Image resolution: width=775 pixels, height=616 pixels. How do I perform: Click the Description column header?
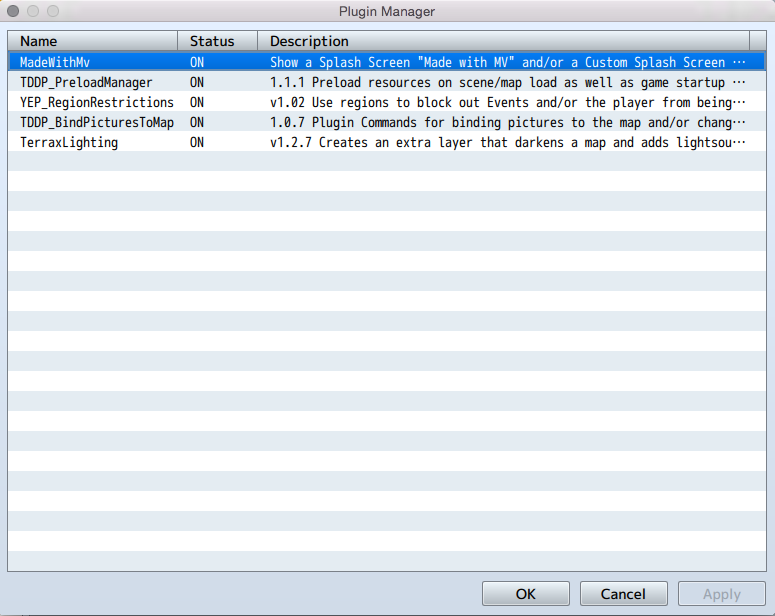pos(504,41)
